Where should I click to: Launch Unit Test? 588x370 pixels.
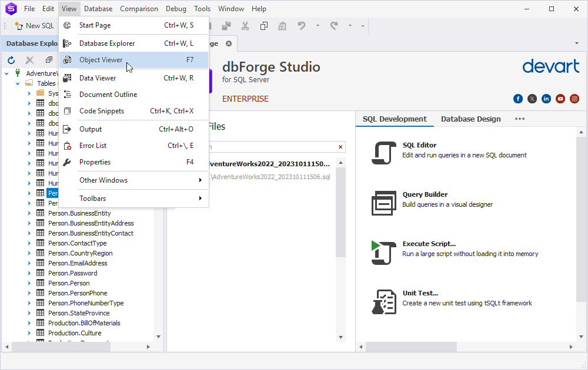[x=452, y=301]
